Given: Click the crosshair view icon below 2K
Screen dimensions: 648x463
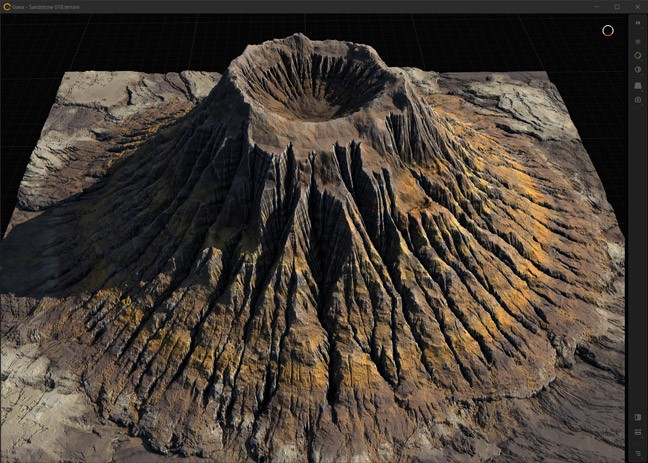Looking at the screenshot, I should (638, 41).
